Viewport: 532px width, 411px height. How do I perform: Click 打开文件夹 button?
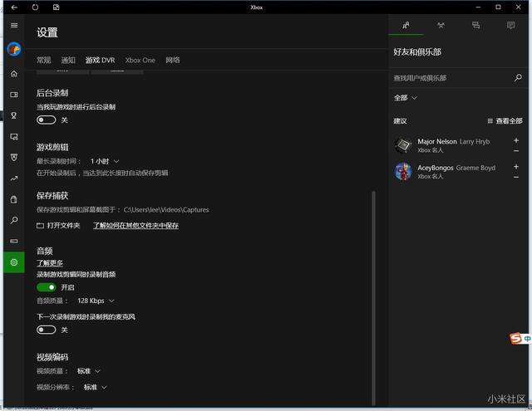[58, 225]
